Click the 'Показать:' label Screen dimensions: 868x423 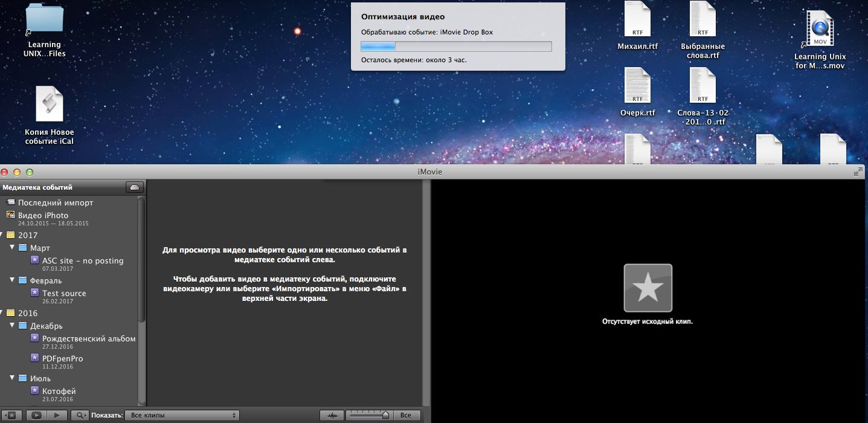[x=108, y=415]
